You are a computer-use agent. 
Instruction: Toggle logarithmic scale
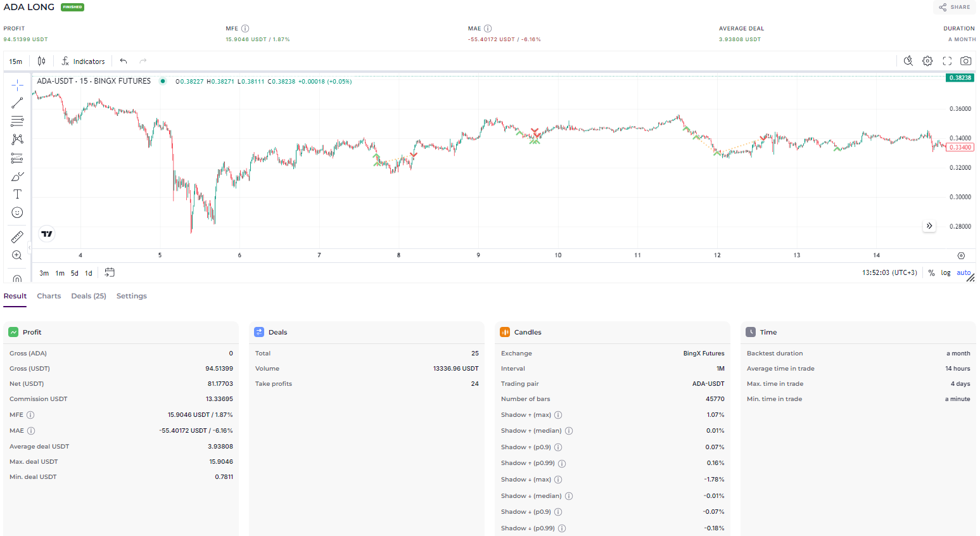pos(945,273)
